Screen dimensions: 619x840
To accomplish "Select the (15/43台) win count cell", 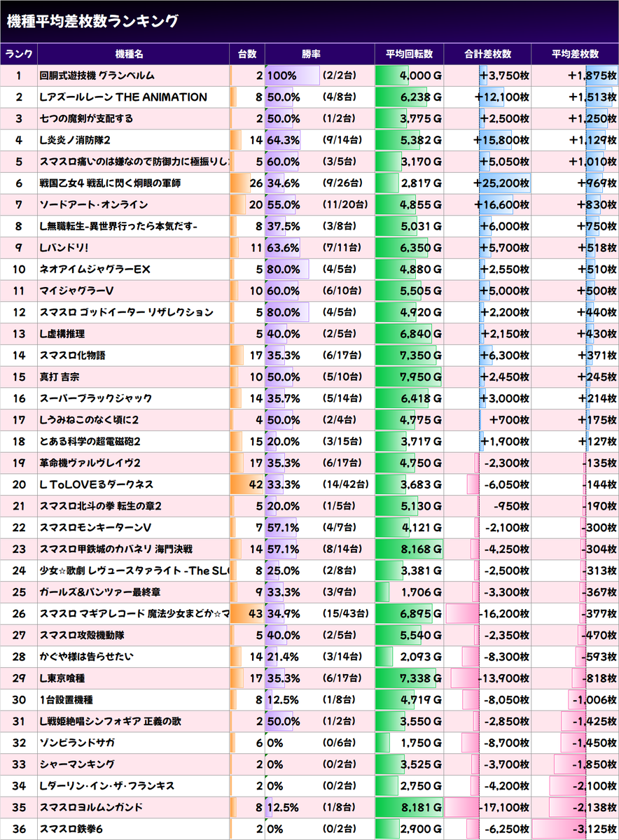I will pos(345,614).
